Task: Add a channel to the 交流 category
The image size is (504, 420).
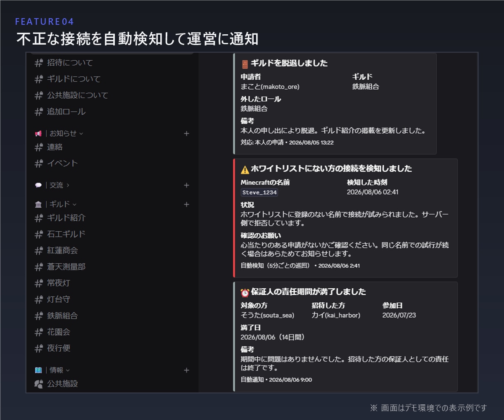Action: (186, 185)
